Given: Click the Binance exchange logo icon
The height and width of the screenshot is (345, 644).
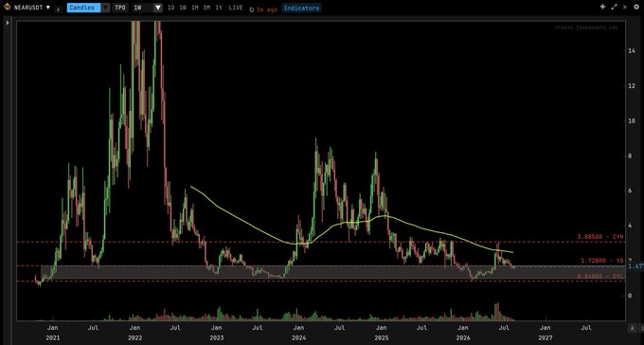Looking at the screenshot, I should pos(7,7).
